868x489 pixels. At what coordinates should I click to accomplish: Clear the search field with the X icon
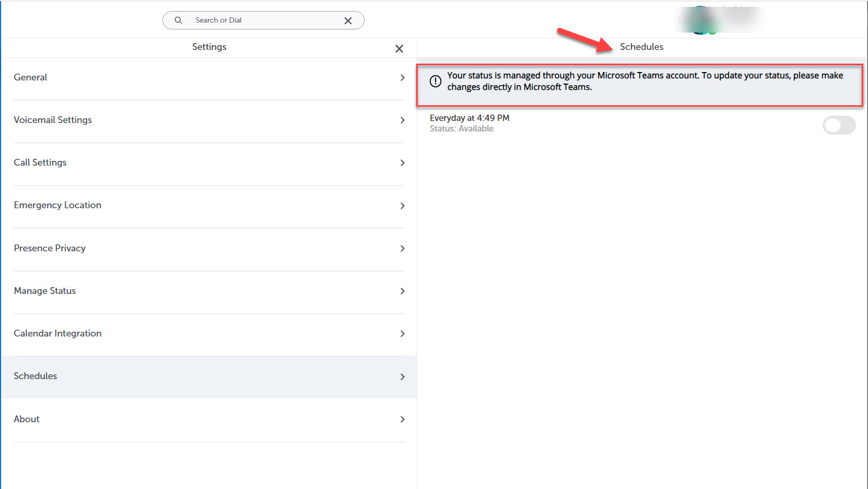(x=348, y=21)
